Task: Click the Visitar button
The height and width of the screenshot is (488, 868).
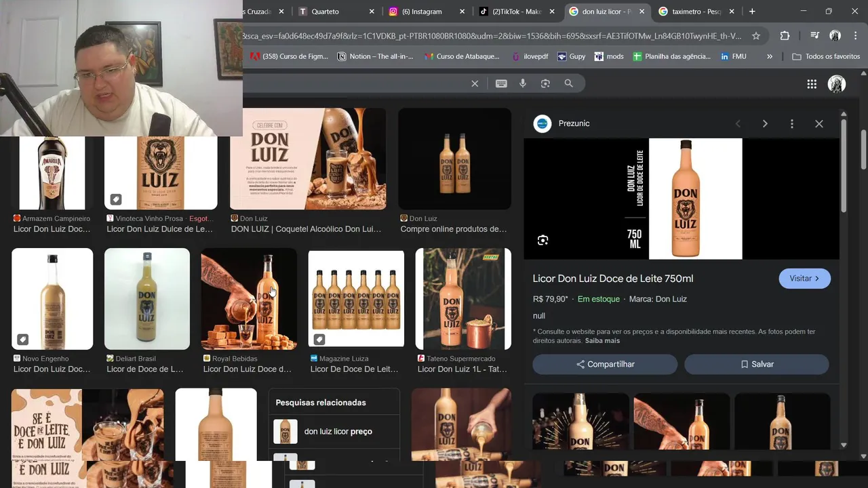Action: (x=804, y=279)
